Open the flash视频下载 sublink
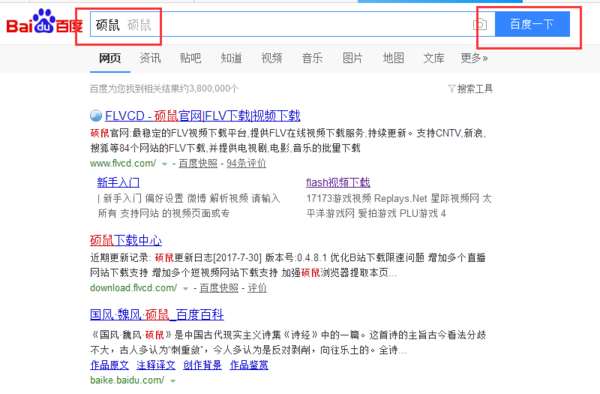This screenshot has height=394, width=600. click(338, 182)
